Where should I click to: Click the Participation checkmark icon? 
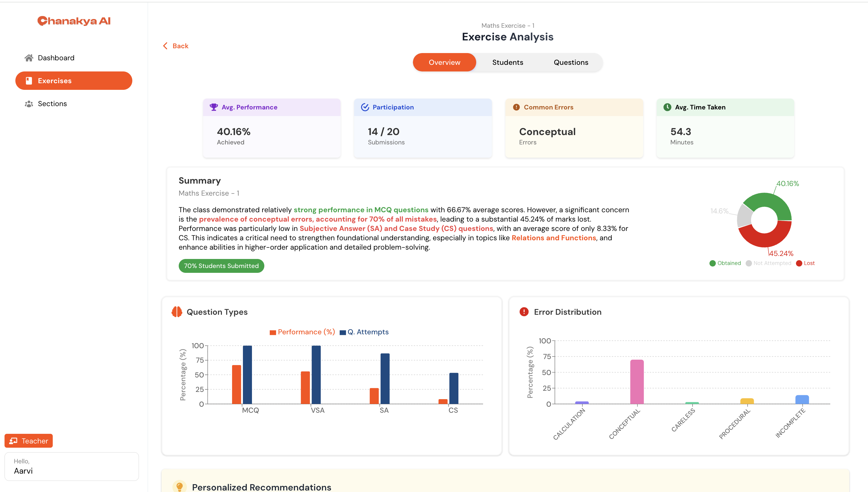point(365,107)
